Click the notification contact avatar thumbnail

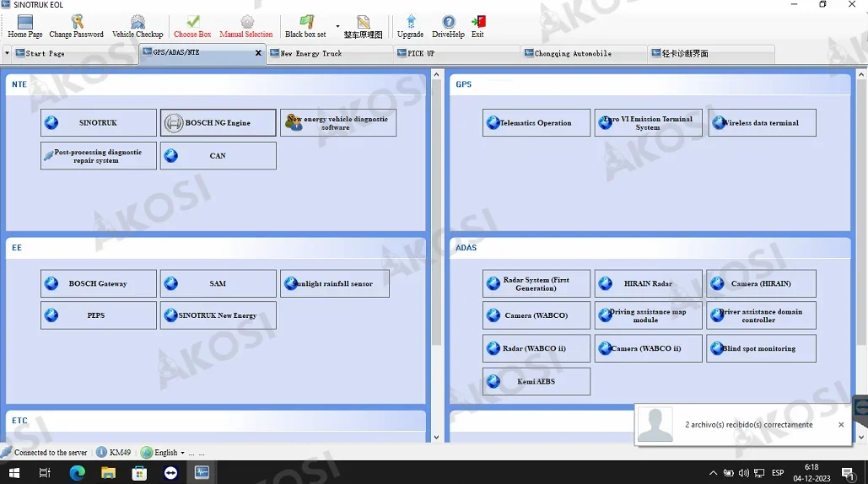pos(655,424)
